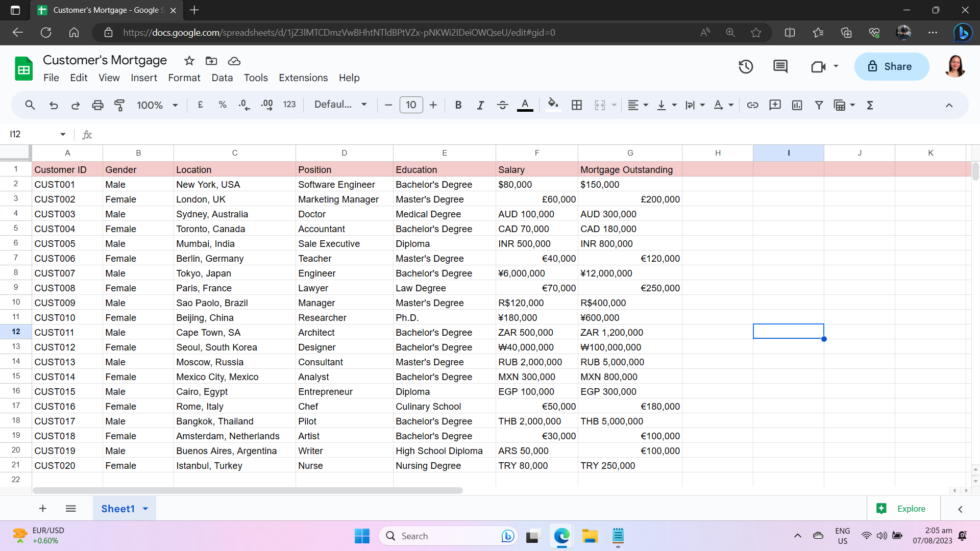
Task: Open more number formats (123)
Action: 289,105
